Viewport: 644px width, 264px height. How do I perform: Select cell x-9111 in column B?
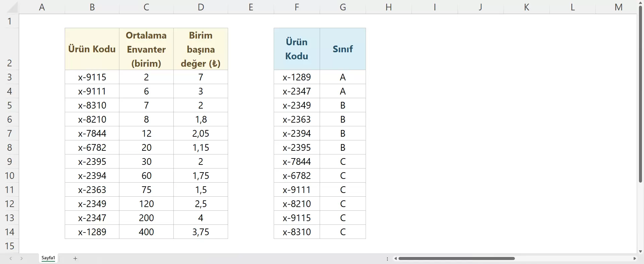(x=92, y=91)
